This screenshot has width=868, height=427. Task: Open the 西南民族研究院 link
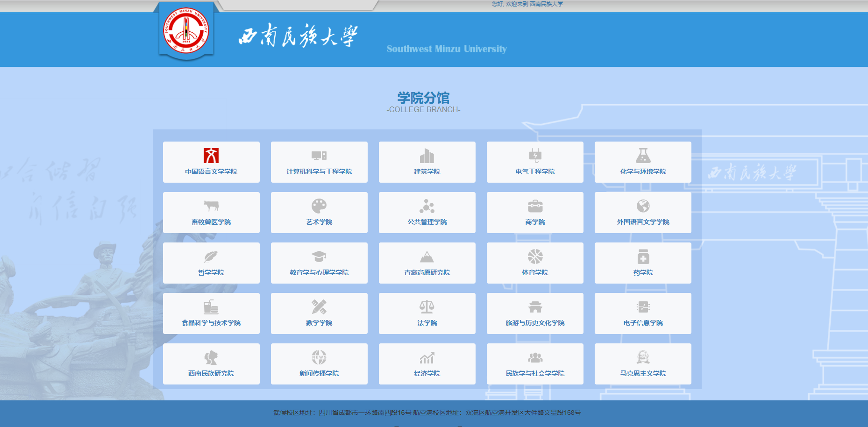click(x=211, y=373)
